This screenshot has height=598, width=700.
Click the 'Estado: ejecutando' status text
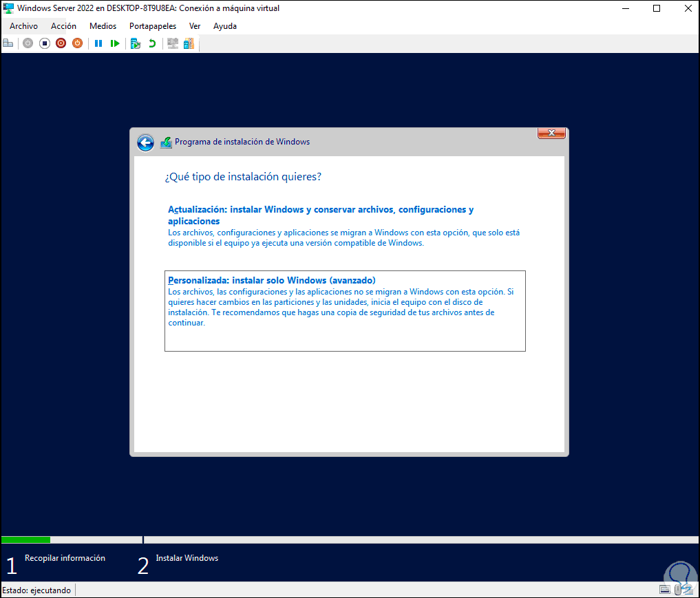coord(36,590)
